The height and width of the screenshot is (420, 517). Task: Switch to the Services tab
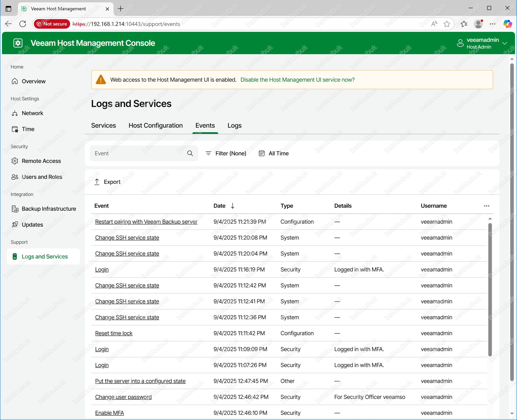click(x=104, y=125)
